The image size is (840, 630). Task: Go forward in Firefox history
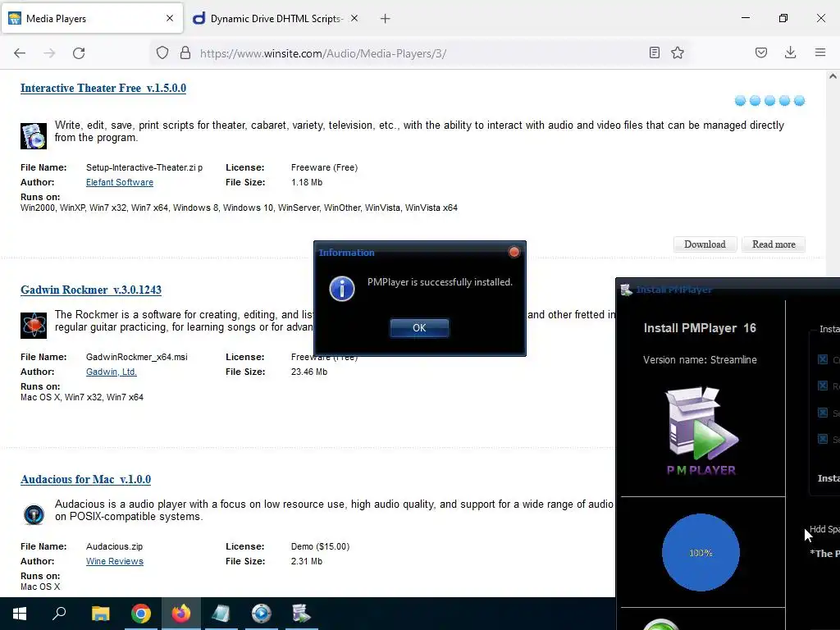point(49,53)
